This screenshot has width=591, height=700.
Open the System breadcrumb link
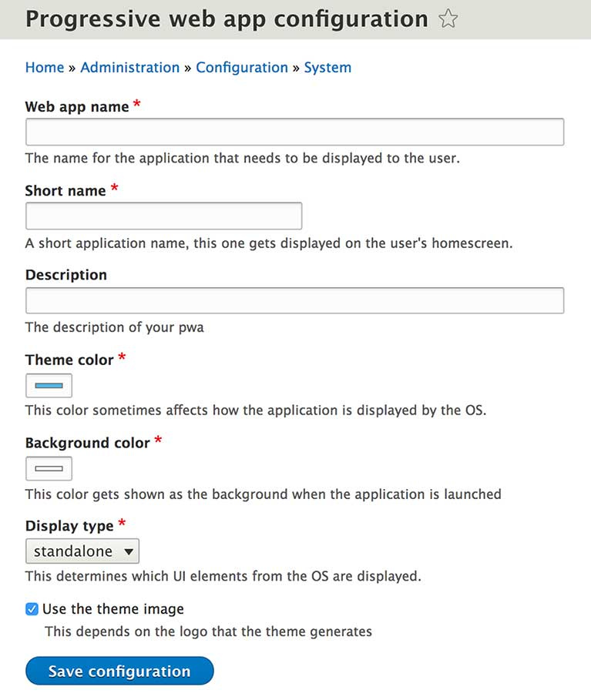point(327,68)
